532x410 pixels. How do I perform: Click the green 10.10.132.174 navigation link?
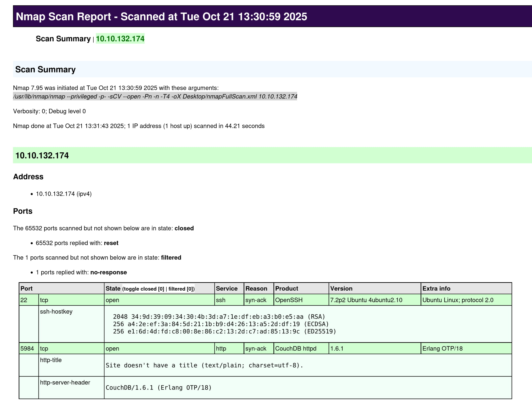tap(120, 39)
